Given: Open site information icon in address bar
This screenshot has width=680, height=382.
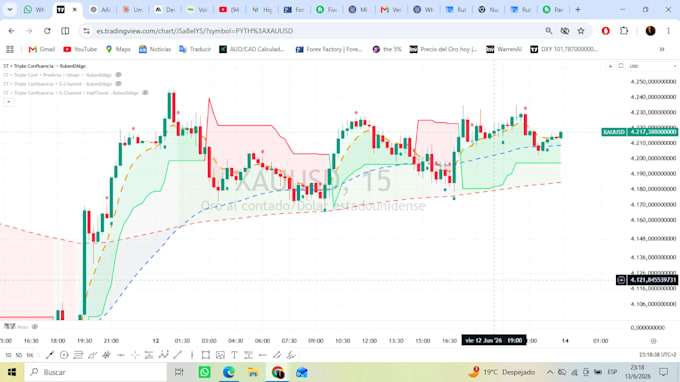Looking at the screenshot, I should [x=87, y=31].
